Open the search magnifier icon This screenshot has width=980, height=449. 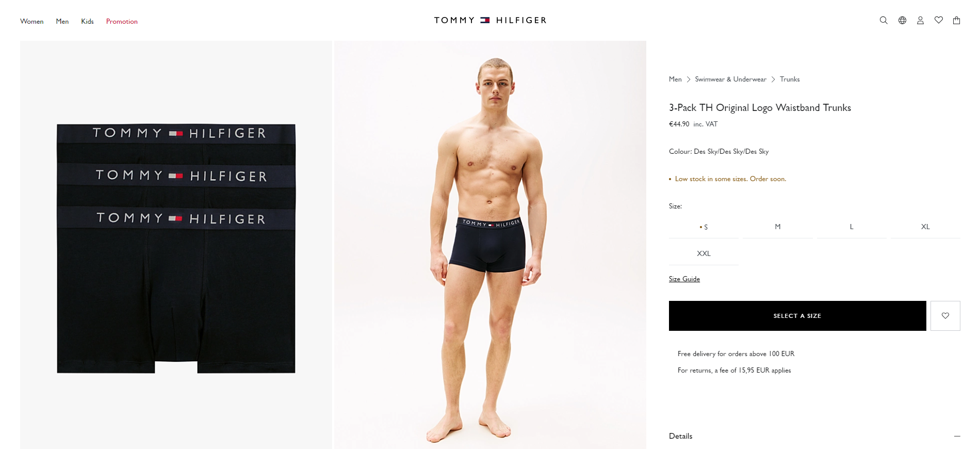click(x=884, y=21)
